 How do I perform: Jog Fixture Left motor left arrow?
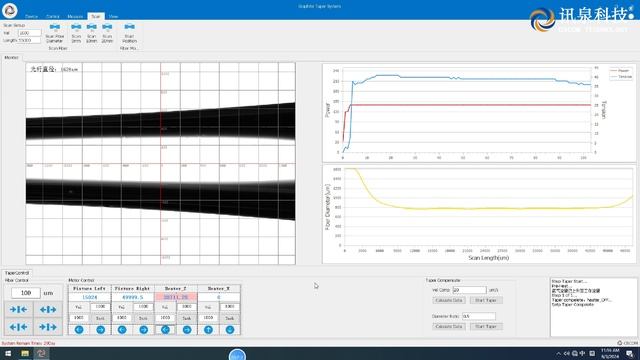point(79,330)
